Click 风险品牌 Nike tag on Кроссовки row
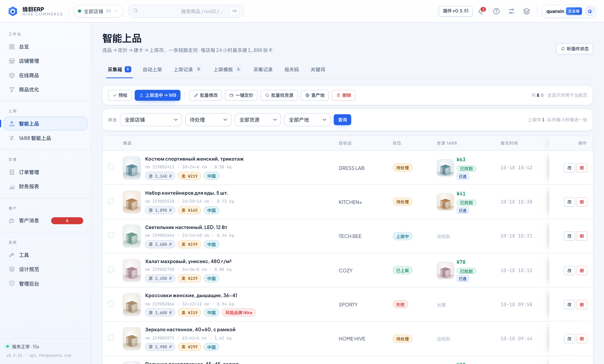 239,313
